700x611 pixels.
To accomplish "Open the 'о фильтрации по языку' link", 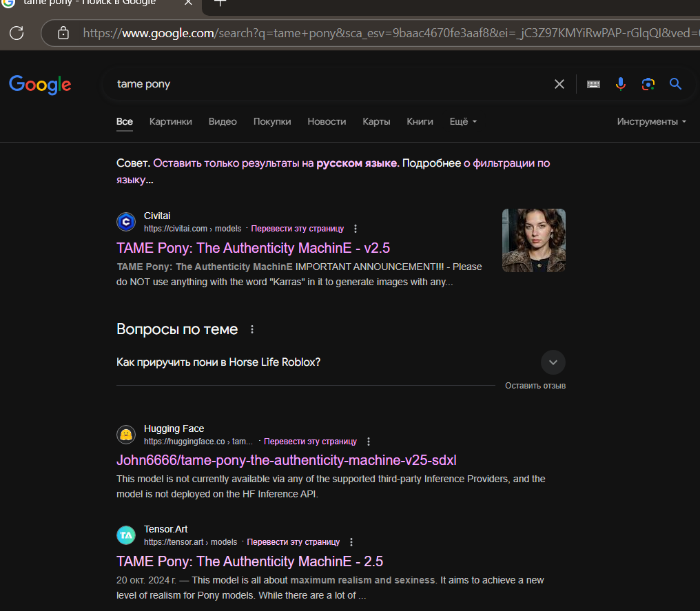I will 506,163.
